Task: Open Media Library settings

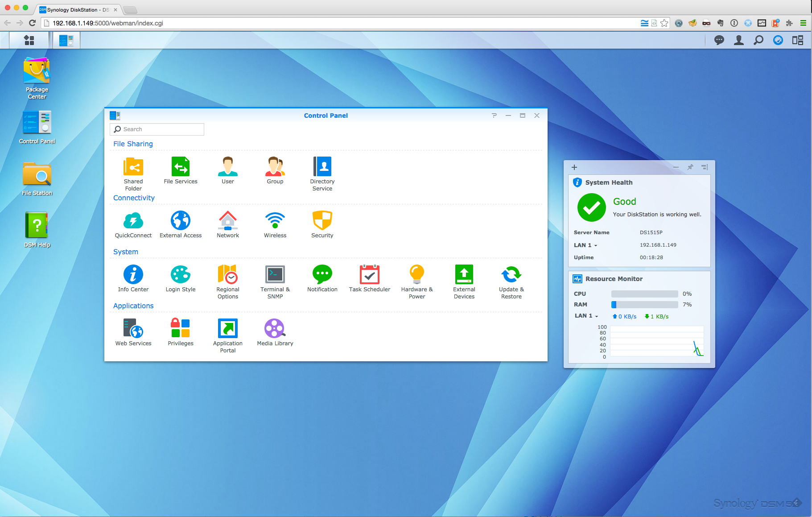Action: pos(275,332)
